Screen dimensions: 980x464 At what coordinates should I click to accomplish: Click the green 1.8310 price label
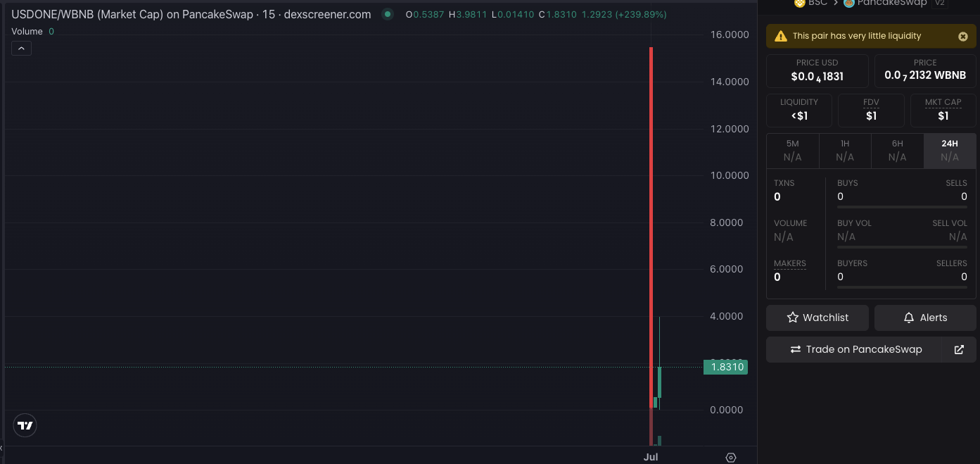point(725,367)
